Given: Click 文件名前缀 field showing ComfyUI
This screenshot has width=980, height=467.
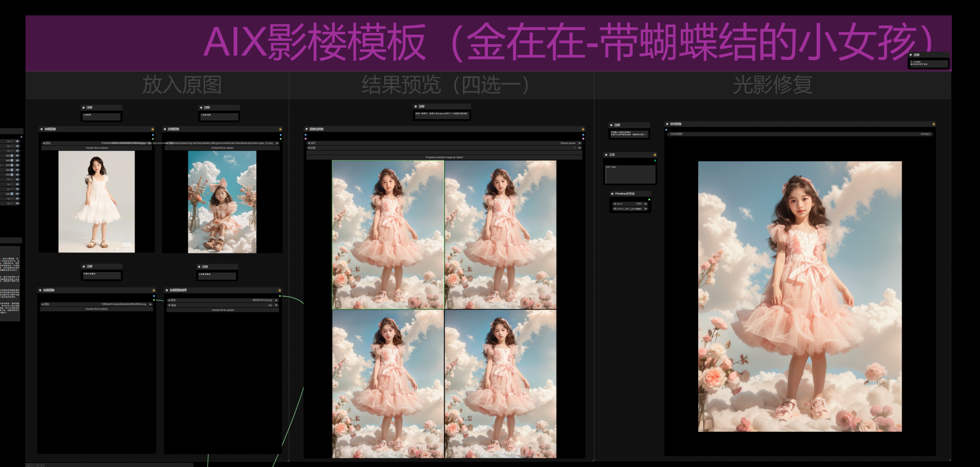Looking at the screenshot, I should (x=800, y=134).
